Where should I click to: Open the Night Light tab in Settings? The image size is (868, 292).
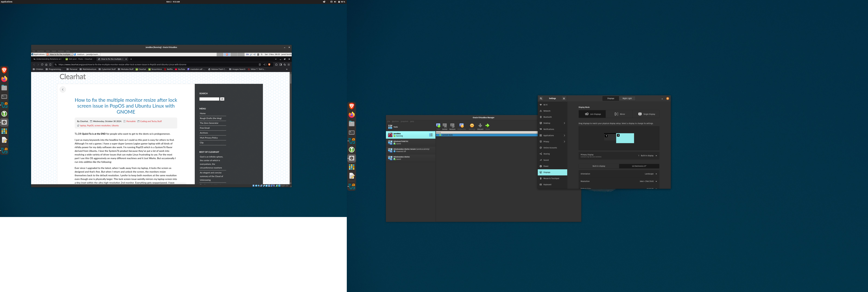(x=627, y=99)
